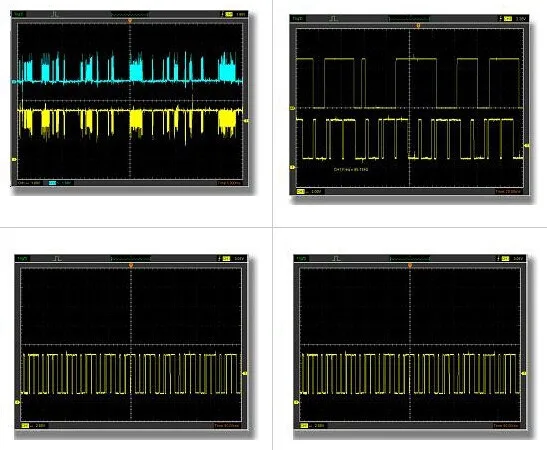Image resolution: width=547 pixels, height=450 pixels.
Task: Click time base readout on top-right scope
Action: point(508,192)
